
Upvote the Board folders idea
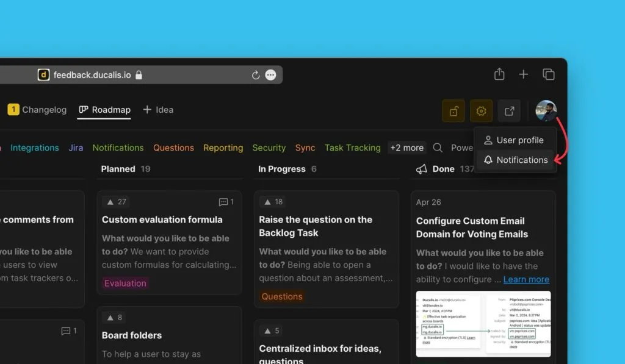click(x=114, y=317)
